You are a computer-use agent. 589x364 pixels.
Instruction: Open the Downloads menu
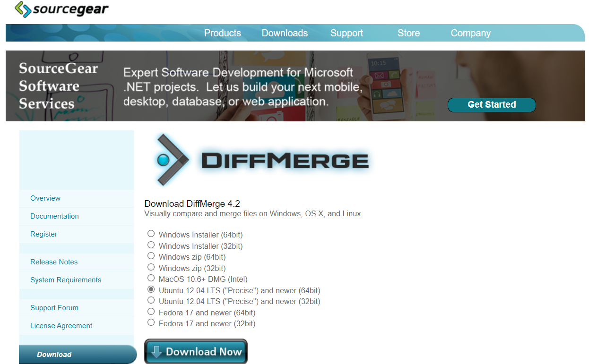pyautogui.click(x=285, y=33)
